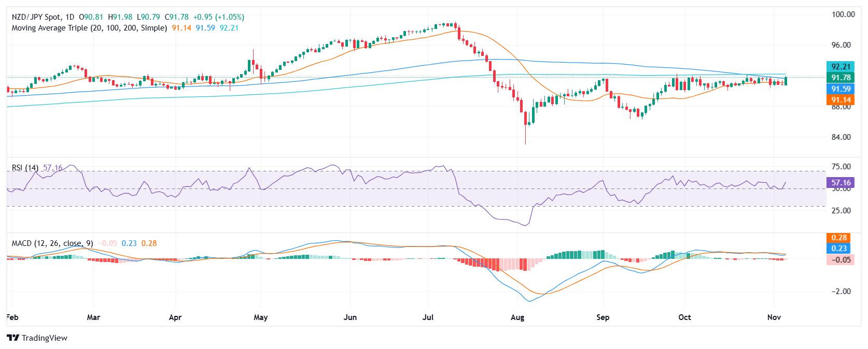Click the TradingView logo icon

point(12,338)
